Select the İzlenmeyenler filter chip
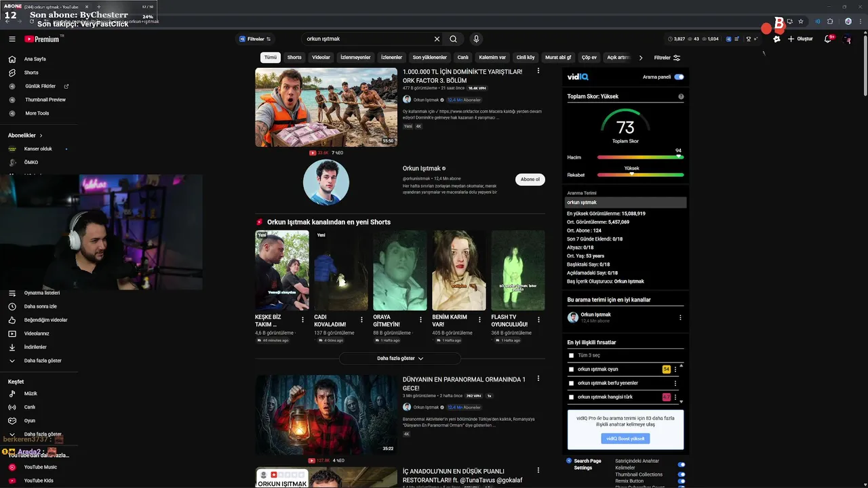The image size is (868, 488). click(355, 58)
